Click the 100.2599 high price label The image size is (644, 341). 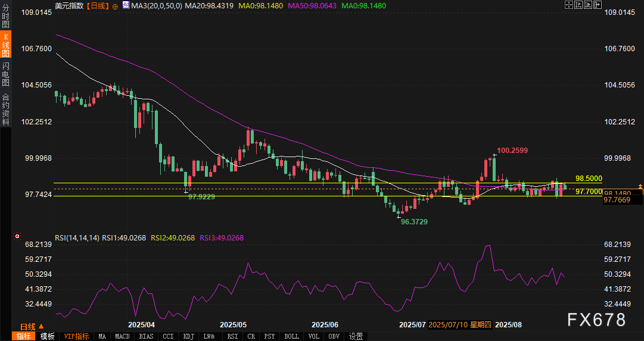point(511,150)
